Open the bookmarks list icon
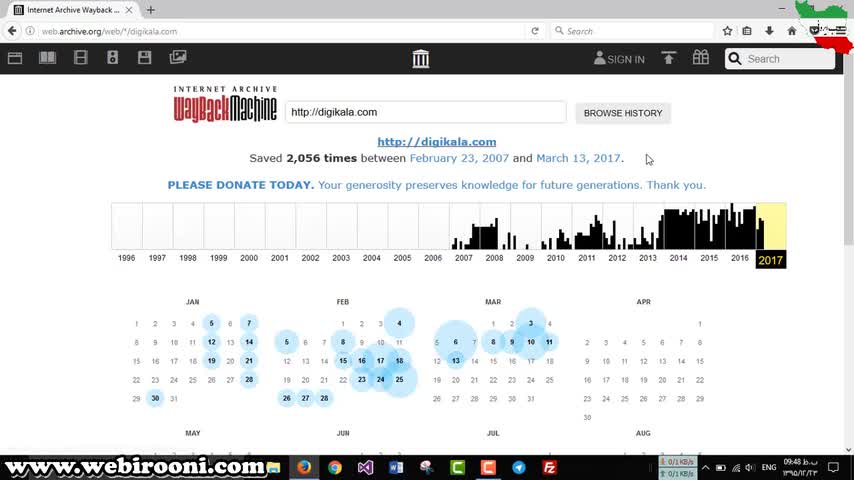 click(x=747, y=31)
